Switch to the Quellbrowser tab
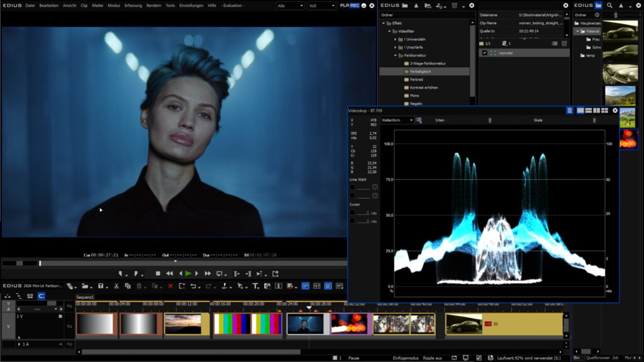The height and width of the screenshot is (362, 644). pos(597,358)
